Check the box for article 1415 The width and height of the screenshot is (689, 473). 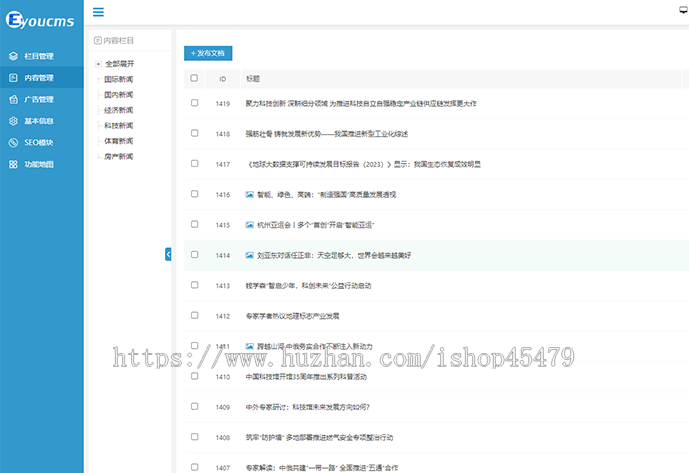pyautogui.click(x=195, y=224)
